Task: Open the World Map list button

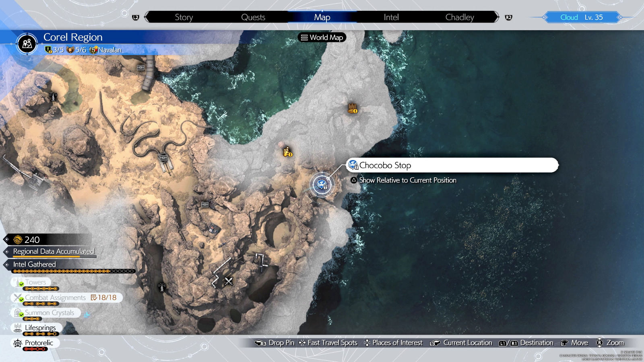Action: tap(322, 37)
